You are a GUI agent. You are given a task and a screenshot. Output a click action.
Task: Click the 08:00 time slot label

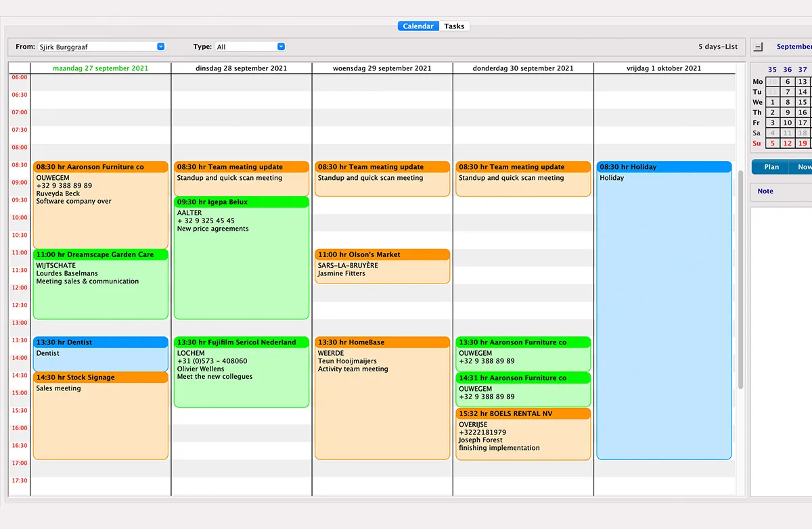tap(20, 147)
